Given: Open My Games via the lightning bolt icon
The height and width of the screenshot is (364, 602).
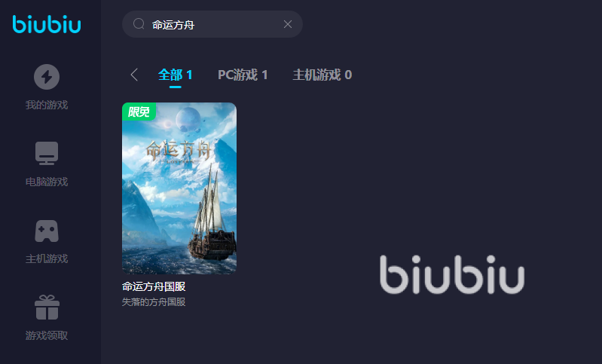Looking at the screenshot, I should coord(47,77).
